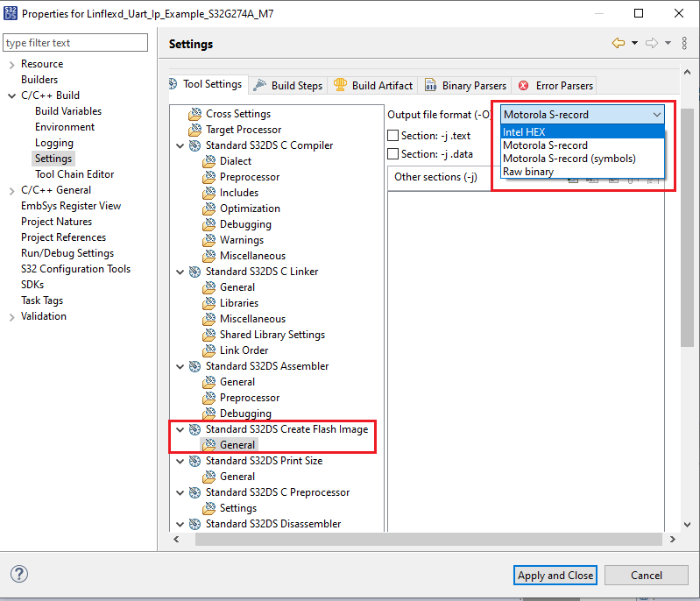Click the Error Parsers red X icon
Viewport: 700px width, 601px height.
[524, 86]
